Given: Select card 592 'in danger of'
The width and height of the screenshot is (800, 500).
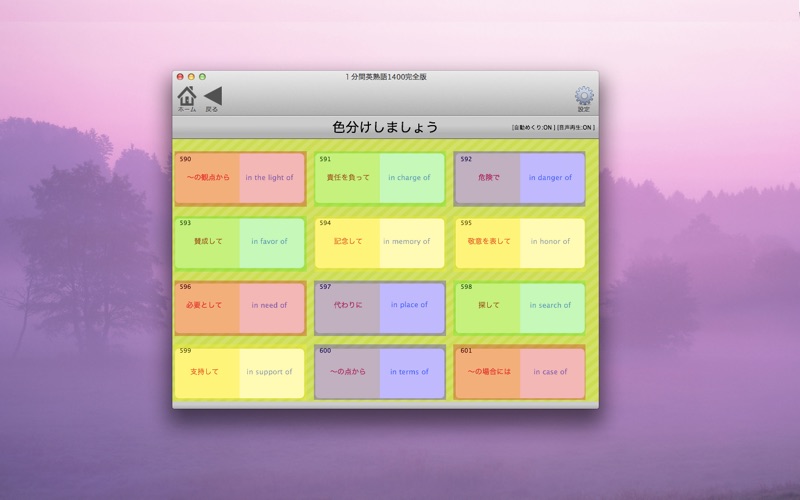Looking at the screenshot, I should (520, 178).
